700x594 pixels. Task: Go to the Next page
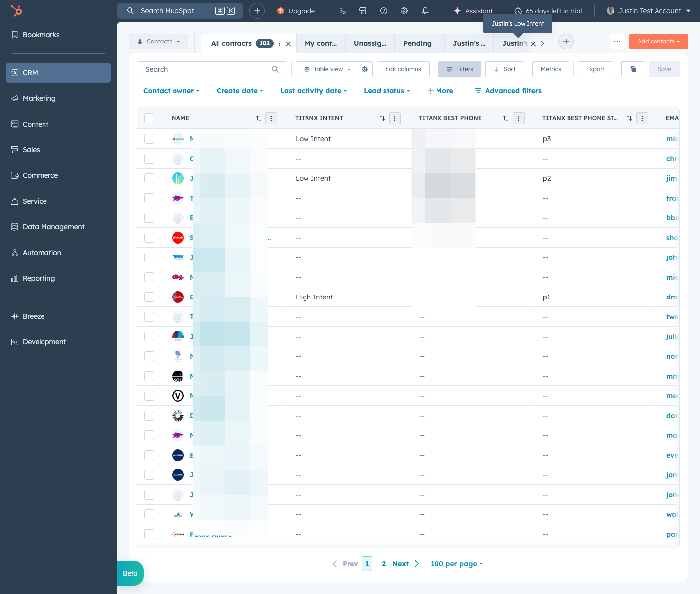(405, 564)
